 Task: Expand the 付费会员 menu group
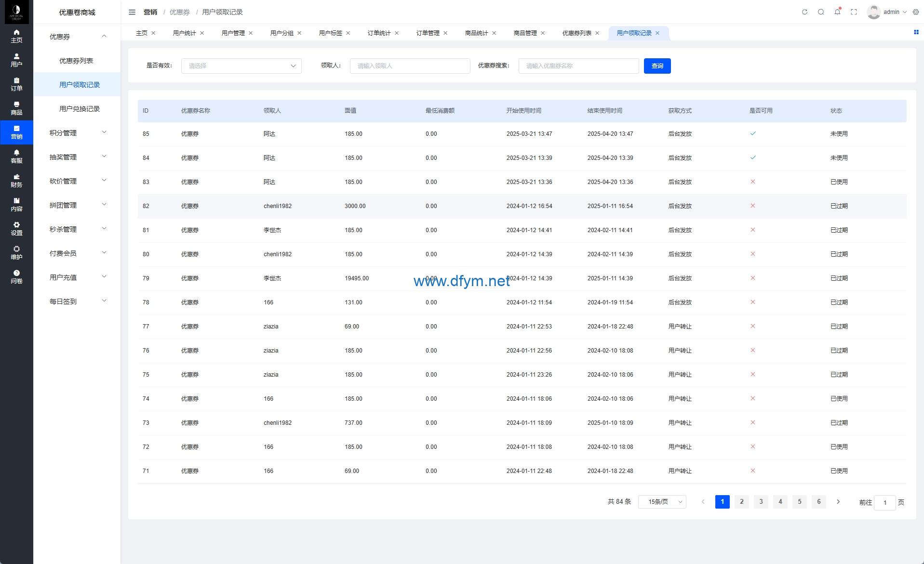(x=77, y=253)
